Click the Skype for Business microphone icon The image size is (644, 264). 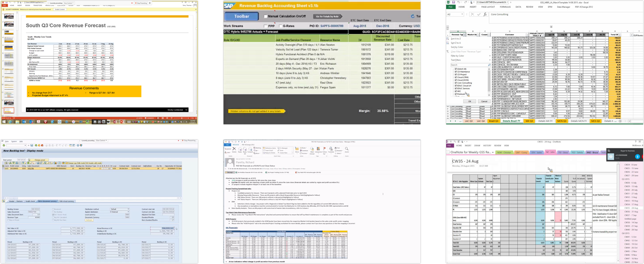638,157
